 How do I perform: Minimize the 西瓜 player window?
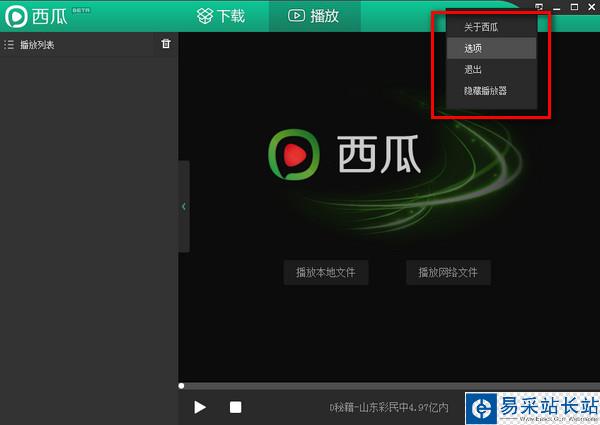[557, 7]
